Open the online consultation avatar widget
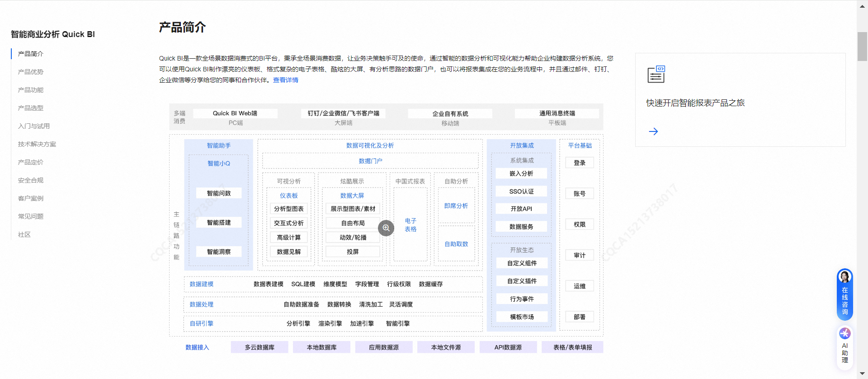The height and width of the screenshot is (379, 868). click(x=844, y=295)
